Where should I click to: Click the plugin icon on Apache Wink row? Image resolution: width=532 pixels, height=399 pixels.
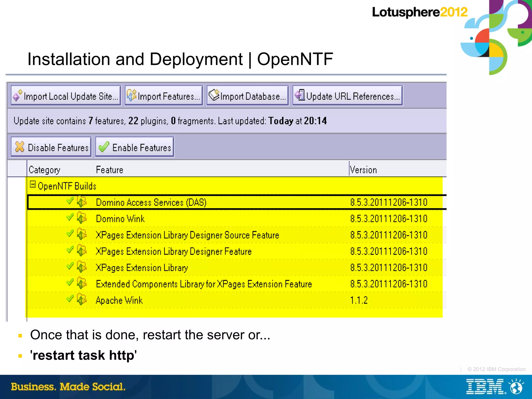[x=82, y=300]
